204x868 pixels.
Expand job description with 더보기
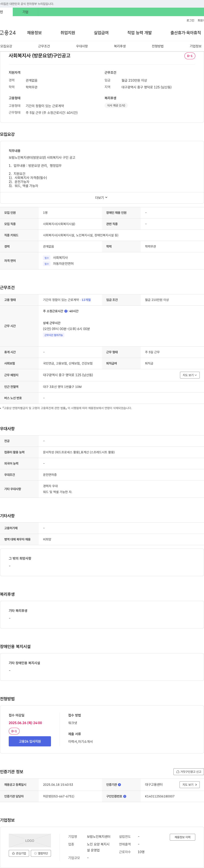(101, 197)
